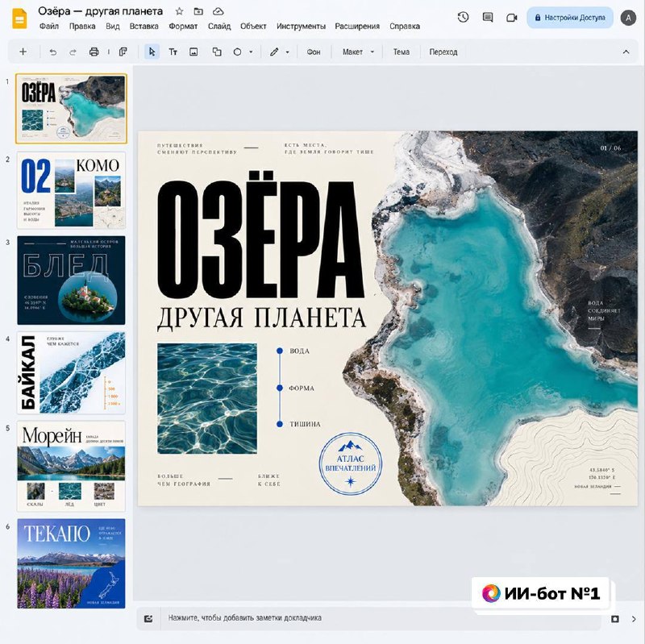Click the move to folder icon
Viewport: 645px width, 644px height.
[x=198, y=11]
